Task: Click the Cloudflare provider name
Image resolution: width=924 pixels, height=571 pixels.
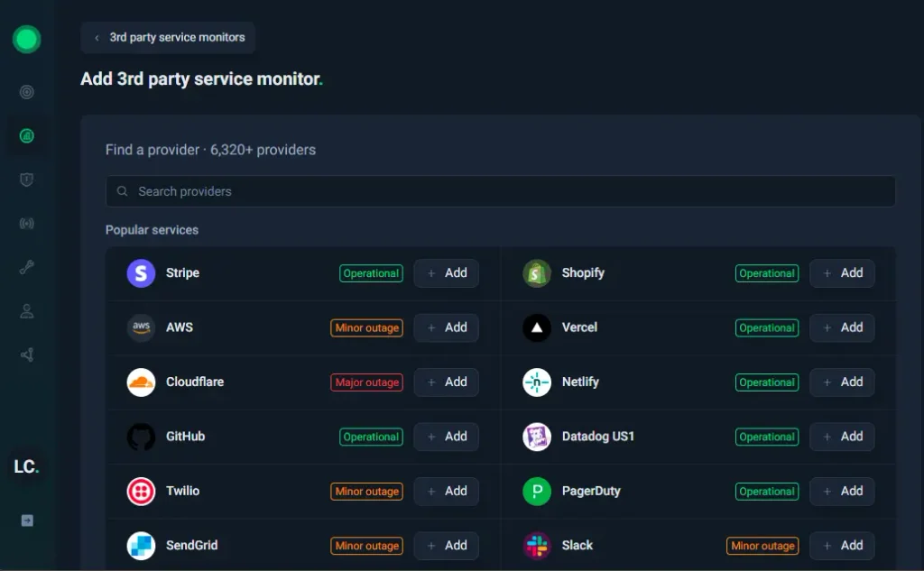Action: [x=195, y=382]
